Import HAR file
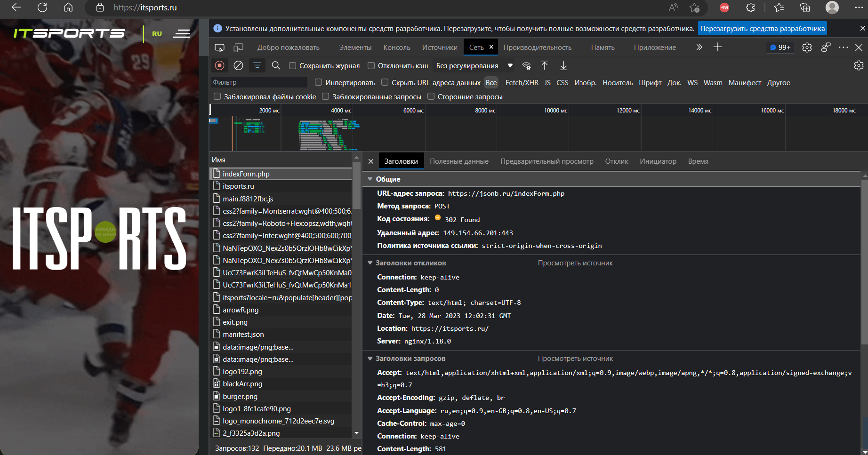 tap(545, 65)
